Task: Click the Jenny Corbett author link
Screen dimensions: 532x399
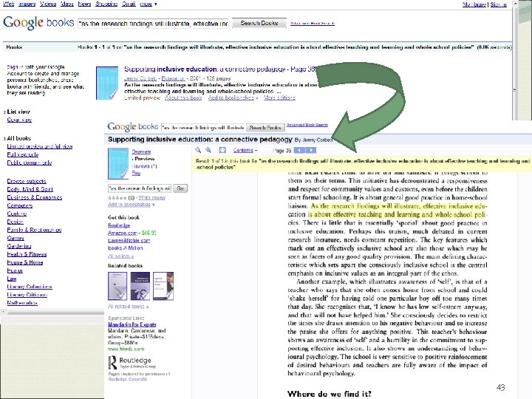Action: coord(140,78)
